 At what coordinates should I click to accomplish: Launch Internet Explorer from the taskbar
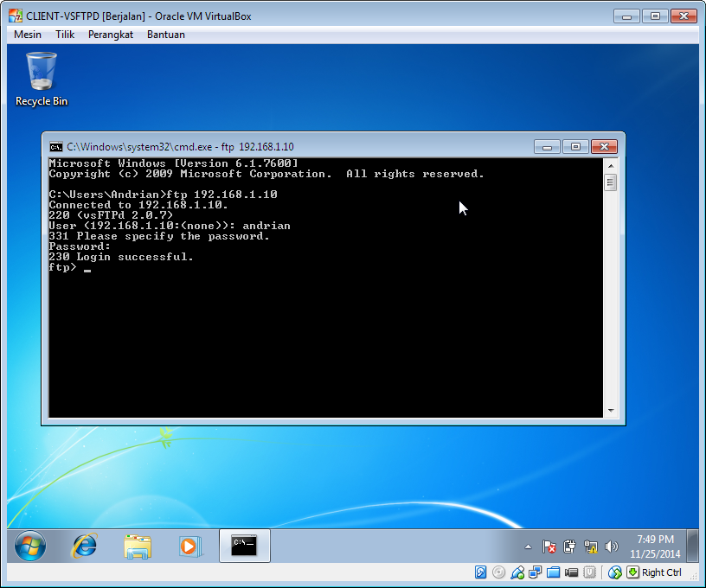[x=85, y=546]
